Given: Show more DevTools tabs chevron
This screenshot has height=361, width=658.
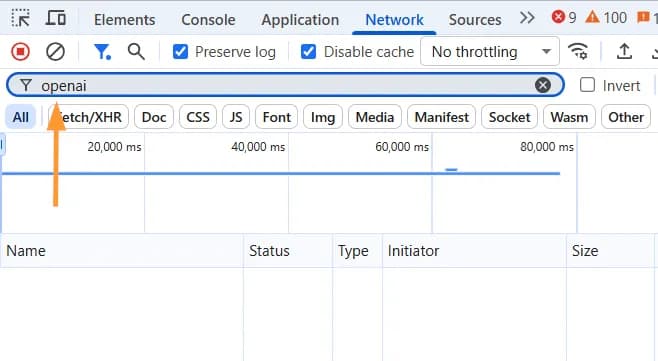Looking at the screenshot, I should pos(527,18).
